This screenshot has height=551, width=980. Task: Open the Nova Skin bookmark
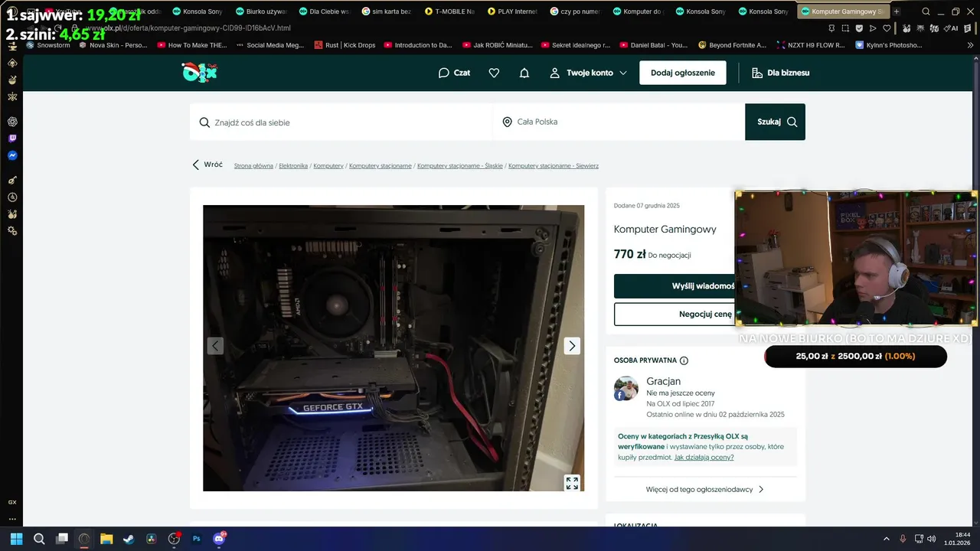[x=113, y=45]
